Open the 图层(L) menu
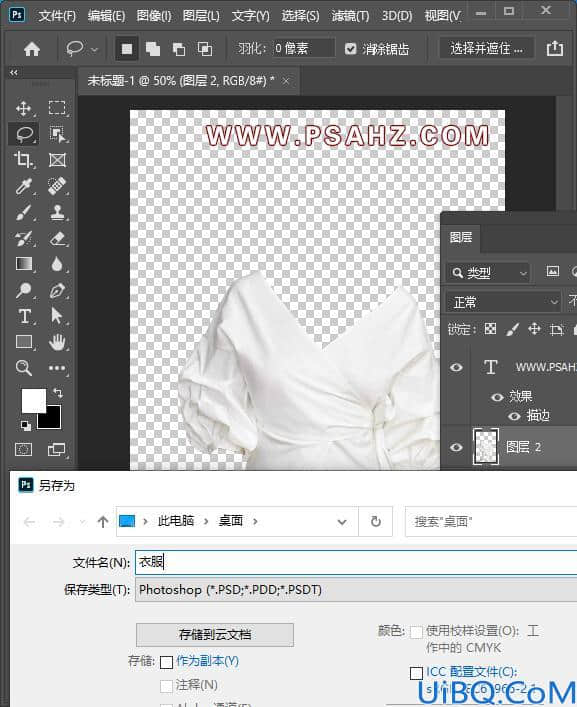577x707 pixels. click(201, 16)
